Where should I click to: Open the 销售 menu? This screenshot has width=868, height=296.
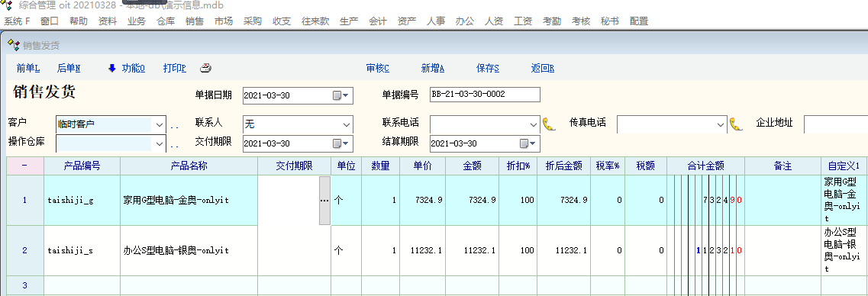point(195,21)
